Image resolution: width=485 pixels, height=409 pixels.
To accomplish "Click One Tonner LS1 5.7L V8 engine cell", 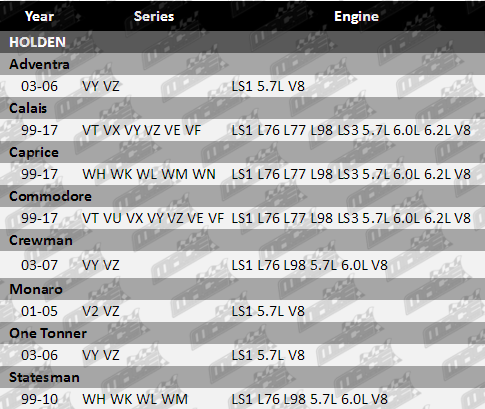I will [268, 355].
